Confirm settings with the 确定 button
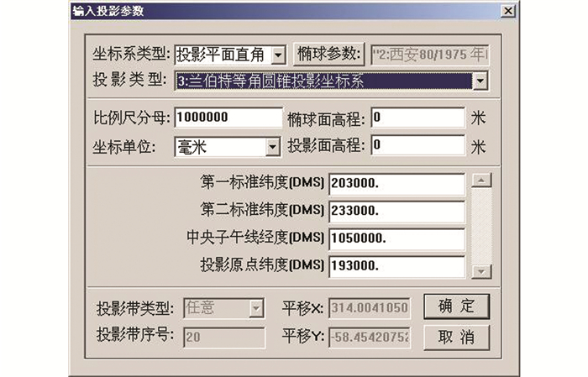The height and width of the screenshot is (377, 588). coord(456,306)
